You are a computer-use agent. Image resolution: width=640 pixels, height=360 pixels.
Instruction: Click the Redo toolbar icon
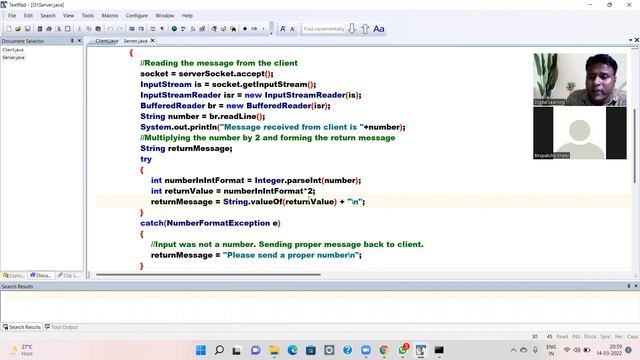[120, 29]
